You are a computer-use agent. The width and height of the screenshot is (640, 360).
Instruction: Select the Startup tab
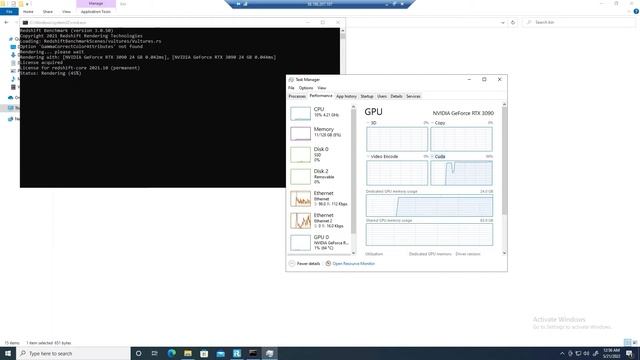(367, 96)
